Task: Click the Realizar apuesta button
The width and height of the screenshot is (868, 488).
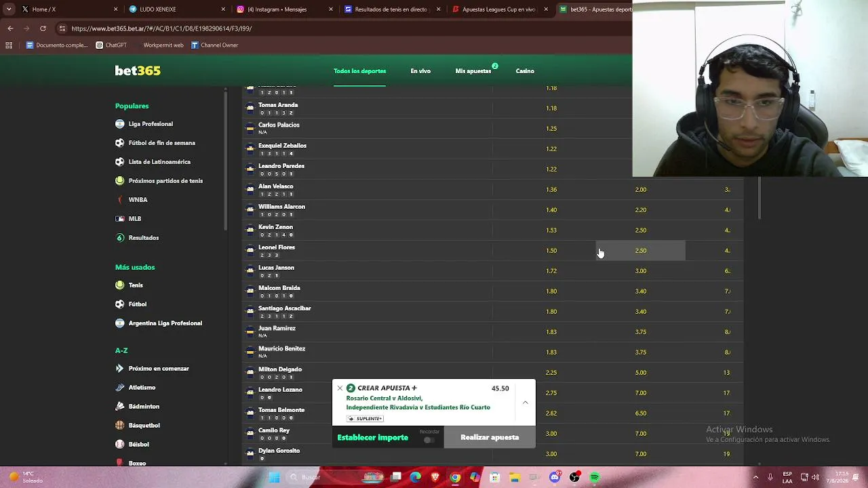Action: pos(490,437)
